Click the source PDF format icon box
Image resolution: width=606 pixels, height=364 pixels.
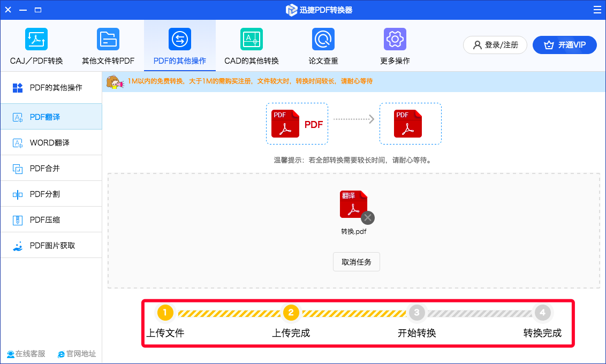297,124
